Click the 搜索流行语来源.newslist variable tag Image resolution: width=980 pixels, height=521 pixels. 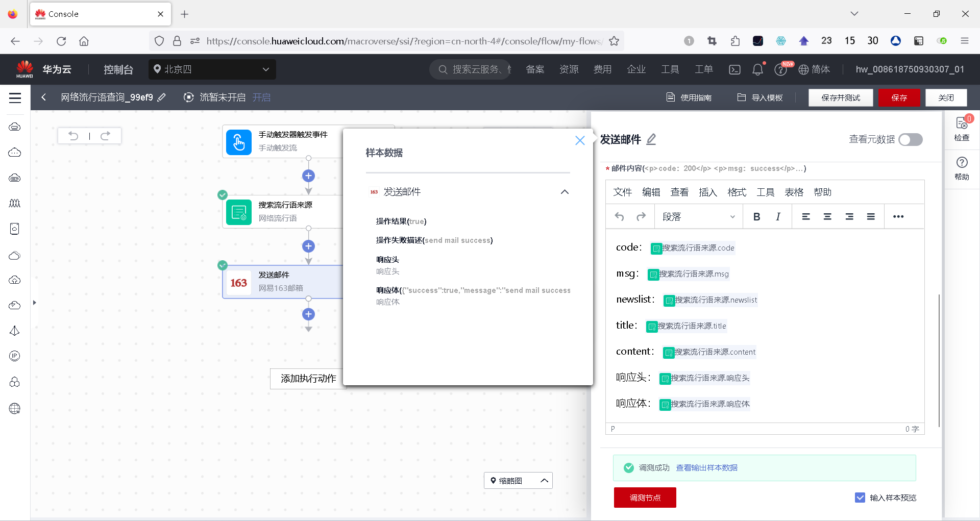710,300
